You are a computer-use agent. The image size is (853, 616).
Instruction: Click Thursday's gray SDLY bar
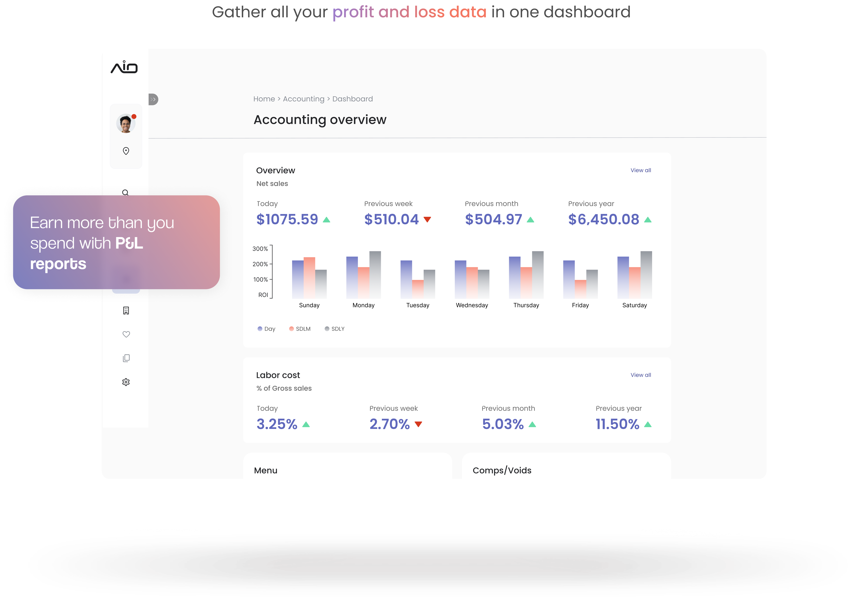537,275
